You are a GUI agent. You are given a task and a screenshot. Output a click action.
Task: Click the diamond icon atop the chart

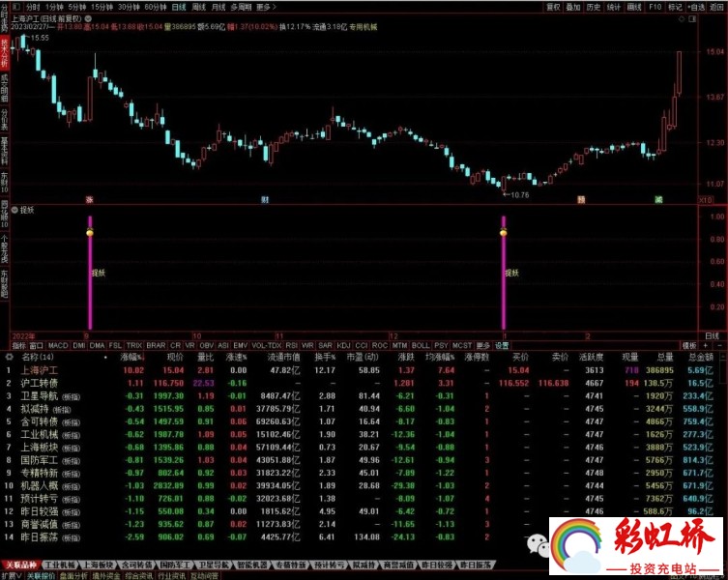point(682,19)
